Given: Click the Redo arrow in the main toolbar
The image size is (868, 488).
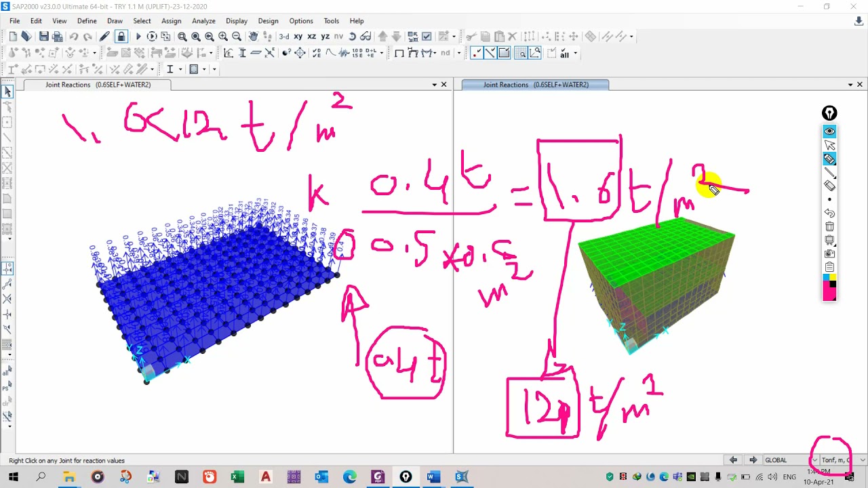Looking at the screenshot, I should pos(87,36).
